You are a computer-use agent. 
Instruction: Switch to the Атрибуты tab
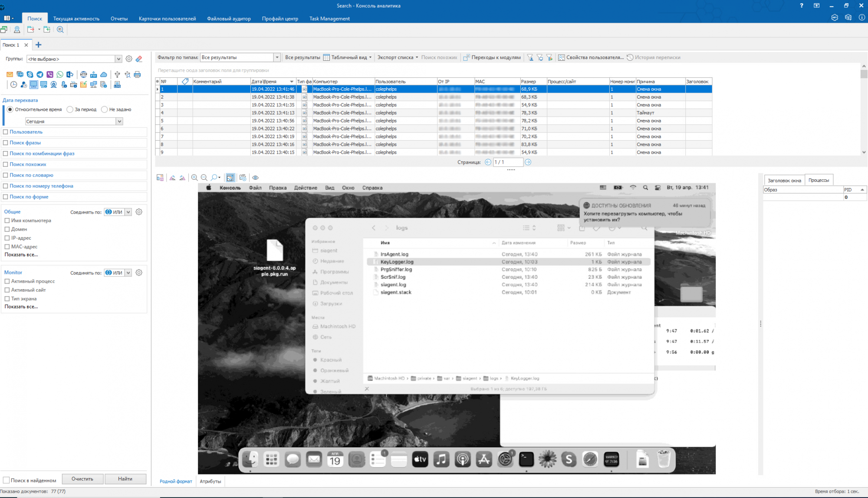210,481
